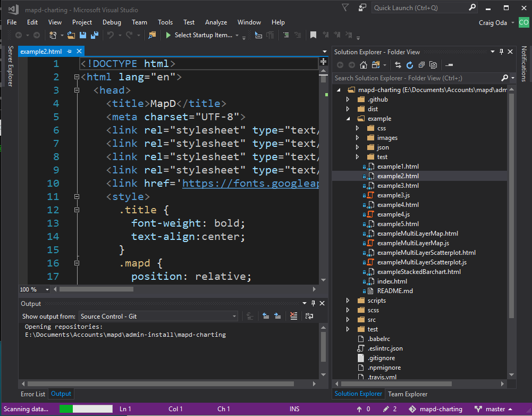Collapse the example folder
Screen dimensions: 532x416
pos(348,119)
